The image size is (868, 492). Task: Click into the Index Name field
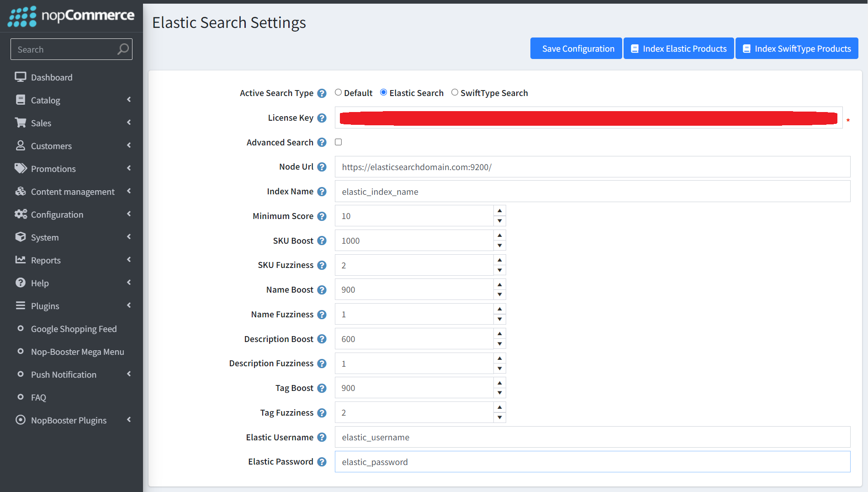pyautogui.click(x=593, y=192)
